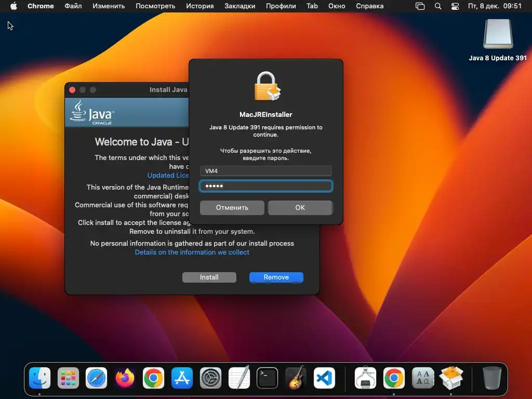Image resolution: width=532 pixels, height=399 pixels.
Task: Launch Safari from the Dock
Action: click(x=96, y=378)
